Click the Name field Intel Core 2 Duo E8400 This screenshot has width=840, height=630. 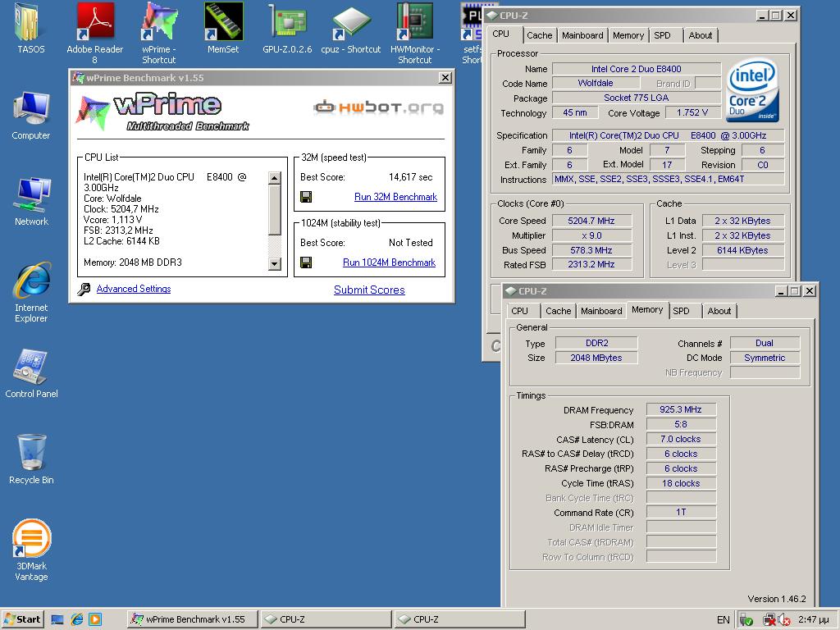636,69
